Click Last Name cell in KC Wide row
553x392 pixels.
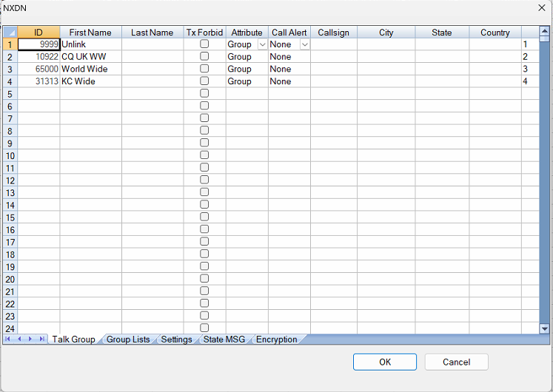pos(153,81)
